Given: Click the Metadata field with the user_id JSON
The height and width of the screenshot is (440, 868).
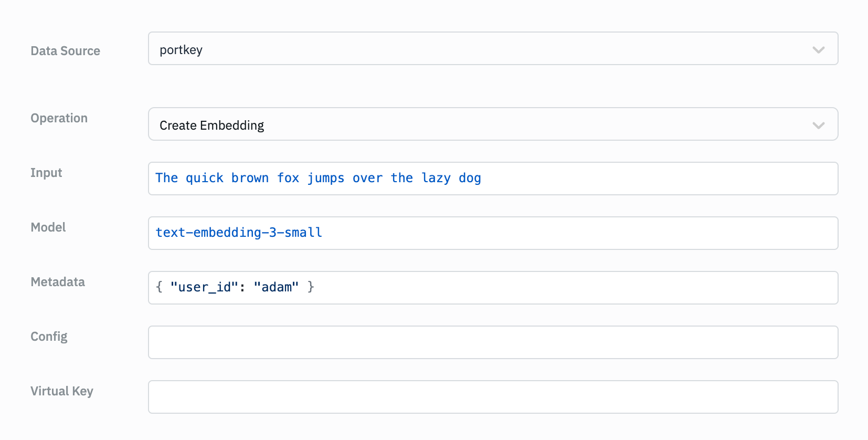Looking at the screenshot, I should pos(493,288).
